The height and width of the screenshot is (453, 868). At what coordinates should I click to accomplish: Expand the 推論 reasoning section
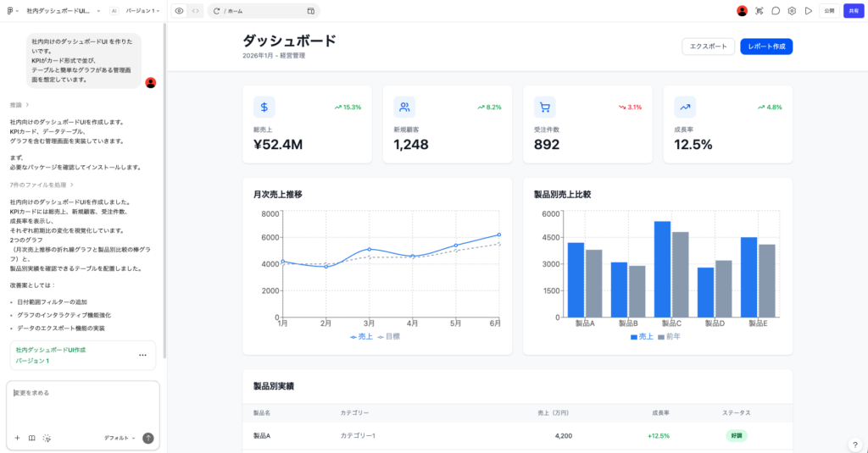coord(19,105)
